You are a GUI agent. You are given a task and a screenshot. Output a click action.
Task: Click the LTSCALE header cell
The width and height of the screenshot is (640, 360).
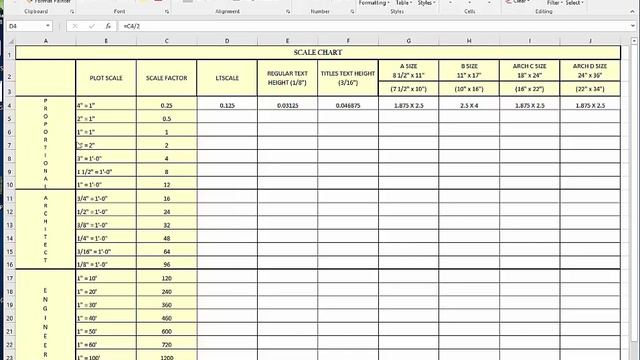(x=227, y=78)
